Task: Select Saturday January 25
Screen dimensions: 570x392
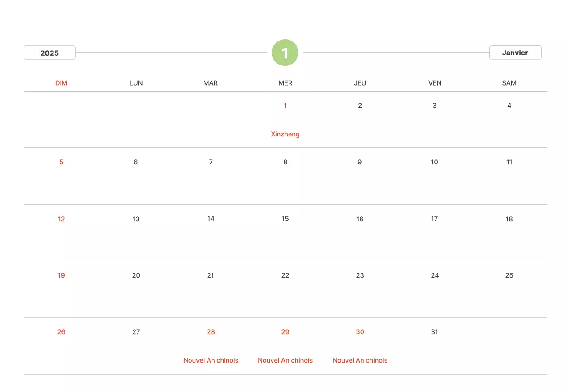Action: (509, 275)
